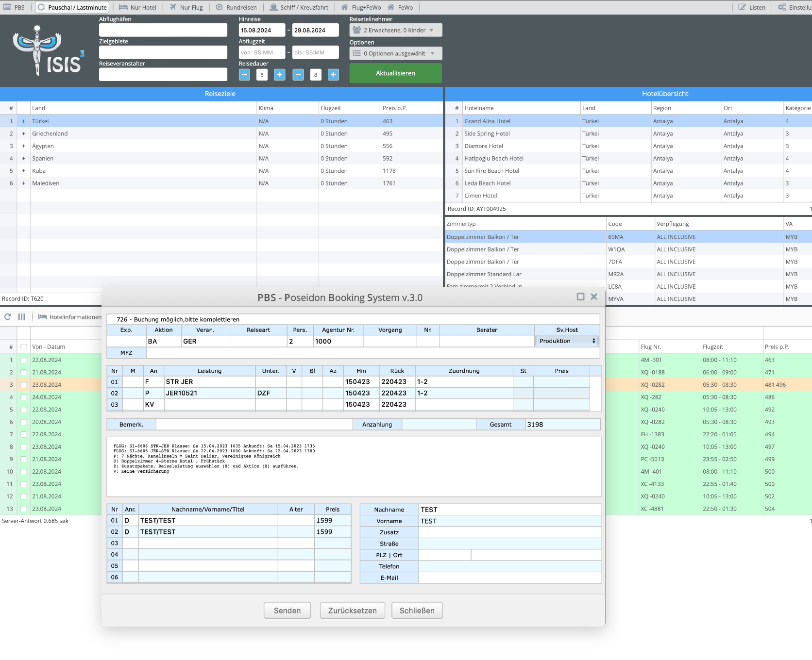The image size is (812, 660).
Task: Increase maximum Reisedauer with last plus button
Action: tap(333, 75)
